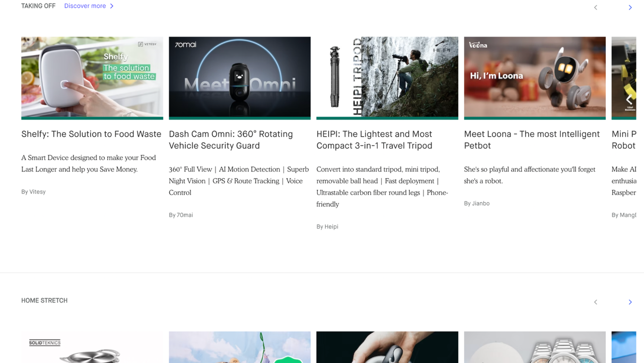Click the By Heipi creator link
This screenshot has height=363, width=644.
(327, 226)
